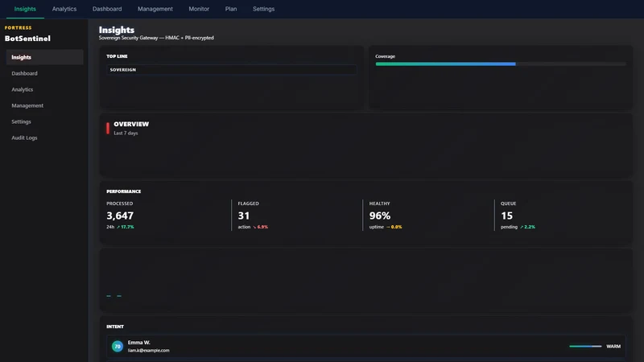The image size is (644, 362).
Task: Click the Coverage progress bar
Action: [x=501, y=64]
